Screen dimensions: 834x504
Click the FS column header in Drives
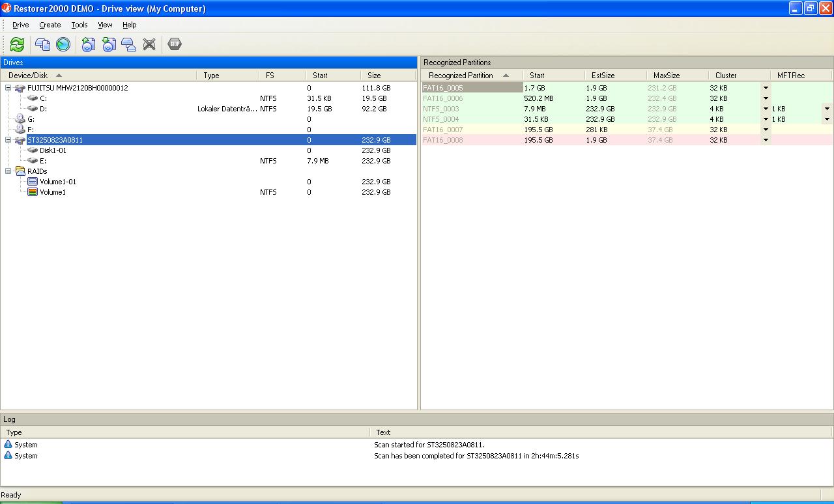[x=282, y=76]
